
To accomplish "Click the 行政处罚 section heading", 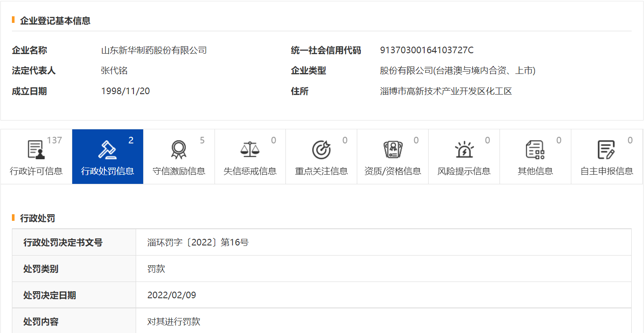I will pos(37,218).
